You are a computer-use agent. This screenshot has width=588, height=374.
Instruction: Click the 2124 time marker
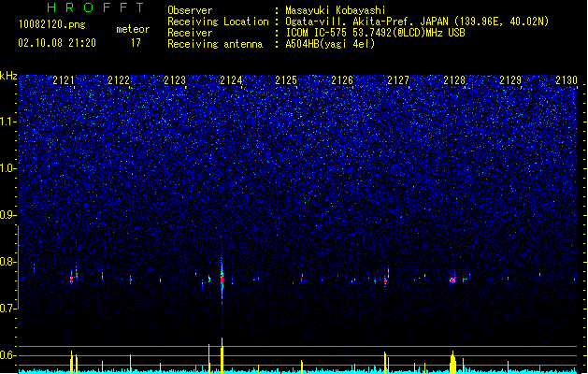[231, 80]
